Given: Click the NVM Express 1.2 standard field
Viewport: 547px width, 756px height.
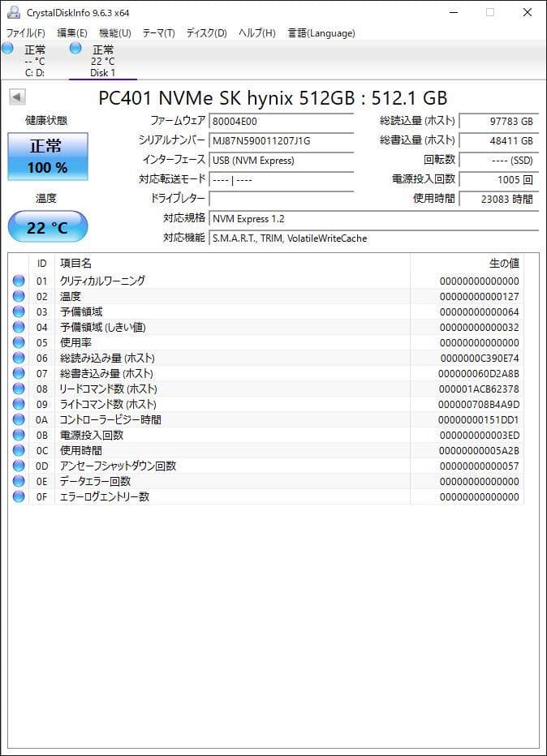Looking at the screenshot, I should coord(374,219).
